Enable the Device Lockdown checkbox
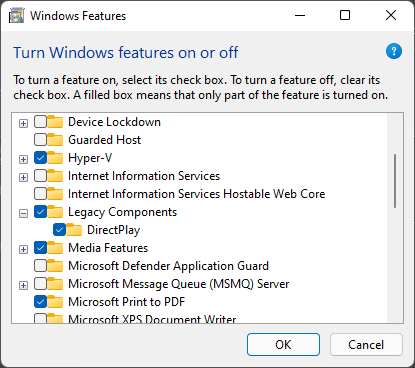Viewport: 415px width, 368px height. [40, 122]
